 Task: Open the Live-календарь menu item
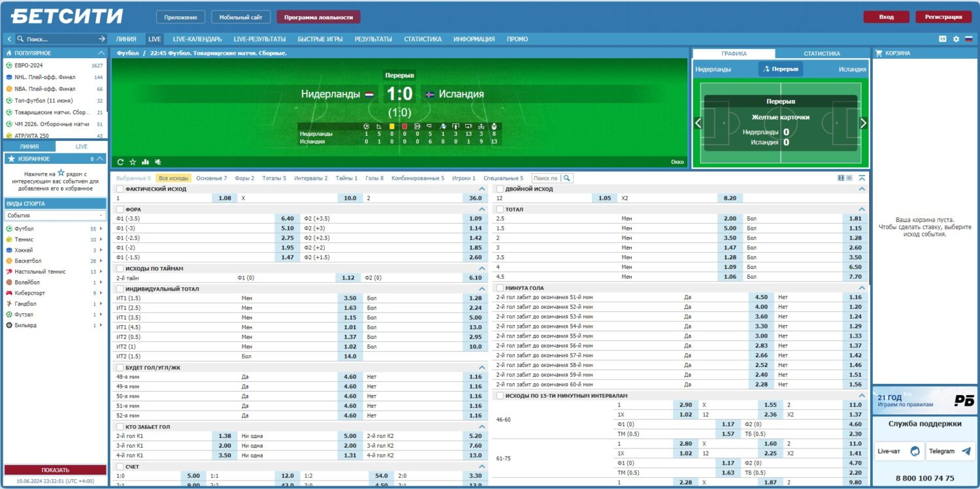point(197,39)
